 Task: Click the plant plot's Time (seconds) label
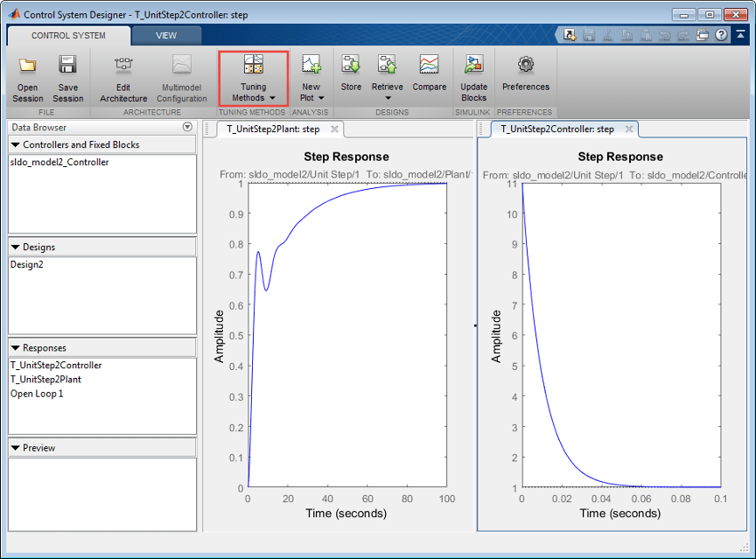[x=346, y=514]
